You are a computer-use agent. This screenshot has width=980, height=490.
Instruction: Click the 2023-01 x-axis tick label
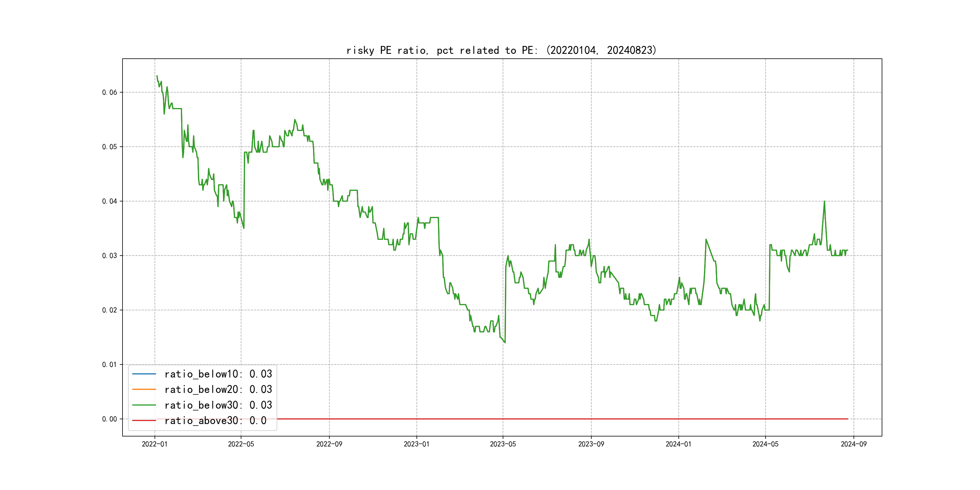tap(416, 444)
